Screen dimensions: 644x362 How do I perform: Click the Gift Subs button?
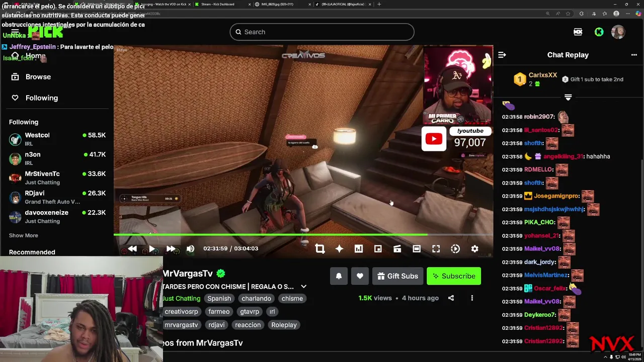click(x=397, y=276)
